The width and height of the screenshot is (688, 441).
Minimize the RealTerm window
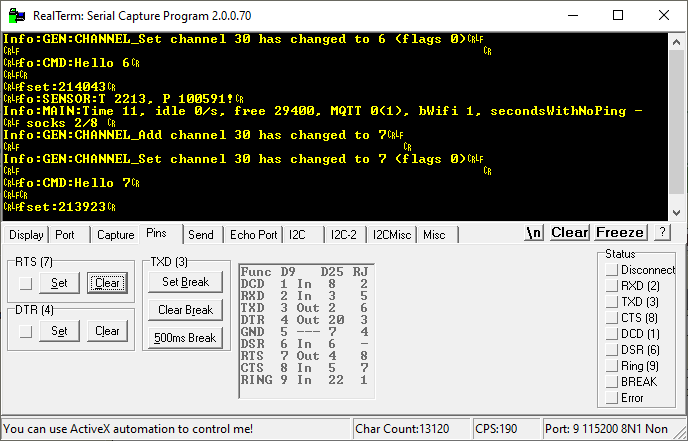point(573,16)
